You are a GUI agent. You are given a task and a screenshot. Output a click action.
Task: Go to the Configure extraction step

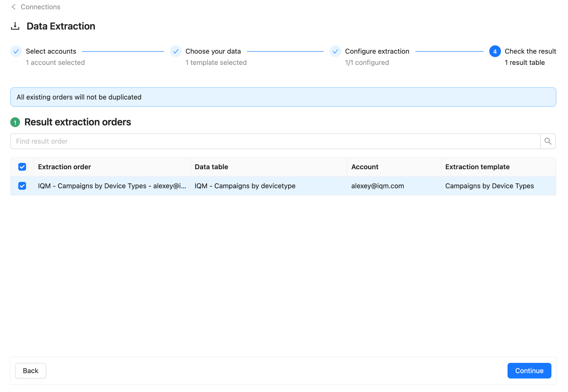tap(377, 51)
